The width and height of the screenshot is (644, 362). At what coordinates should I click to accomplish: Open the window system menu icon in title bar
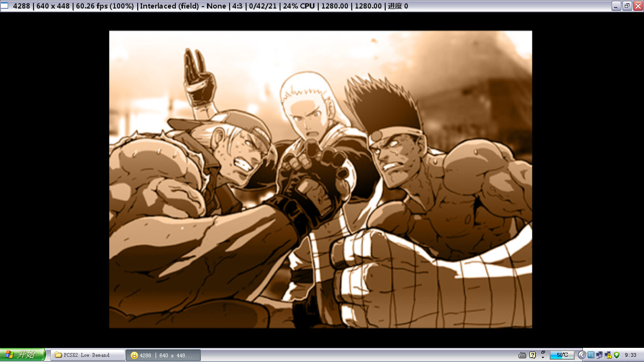click(x=5, y=6)
